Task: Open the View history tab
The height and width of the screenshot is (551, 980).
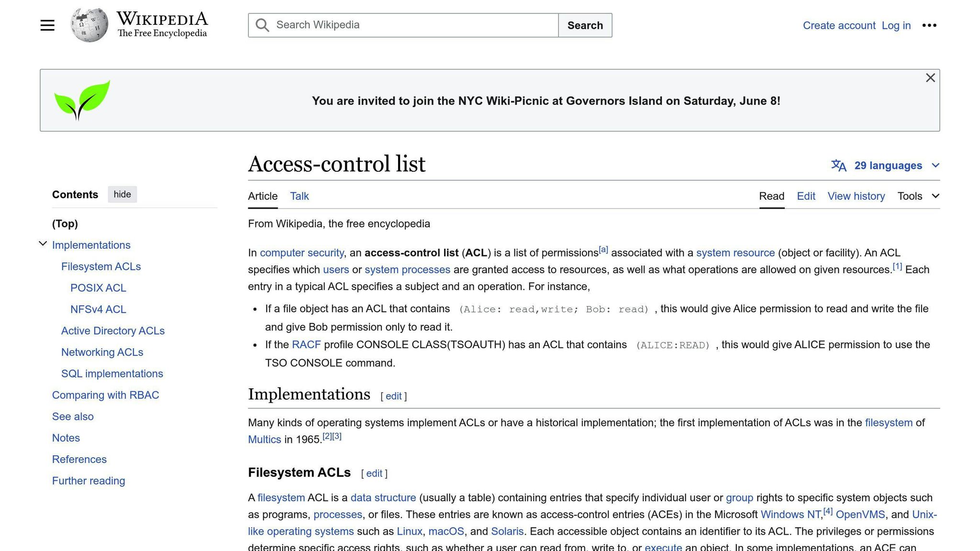Action: click(x=856, y=196)
